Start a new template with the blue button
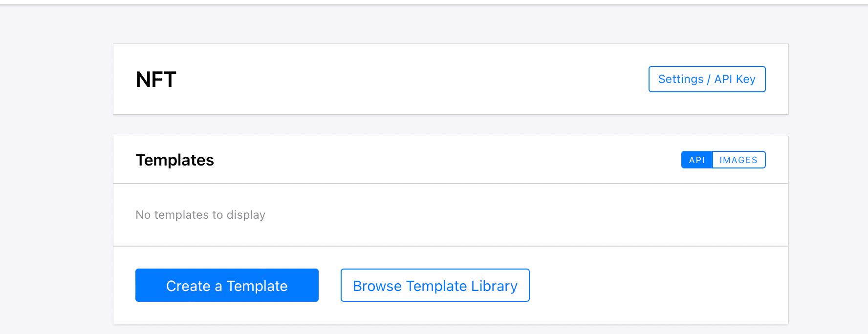Viewport: 868px width, 334px height. click(227, 286)
